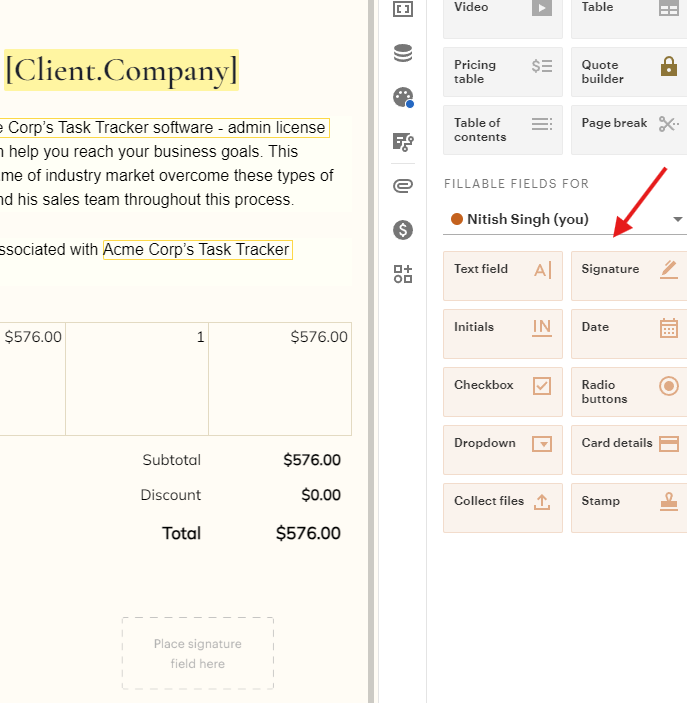
Task: Click the quantity cell showing 1
Action: [137, 378]
